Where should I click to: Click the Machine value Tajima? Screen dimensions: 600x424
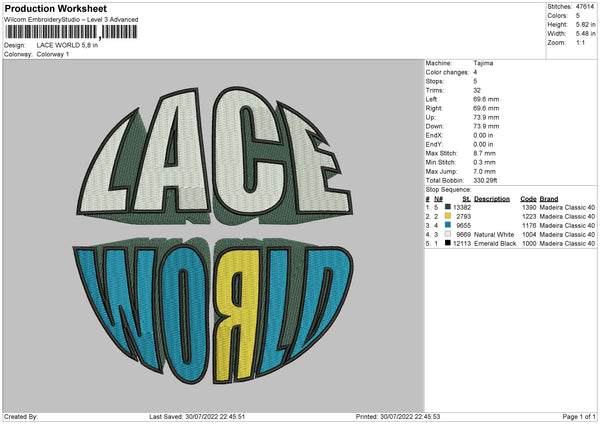pos(485,62)
